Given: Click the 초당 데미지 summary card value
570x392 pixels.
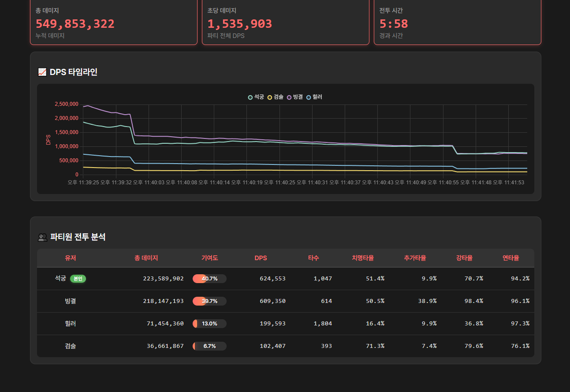Looking at the screenshot, I should [240, 24].
